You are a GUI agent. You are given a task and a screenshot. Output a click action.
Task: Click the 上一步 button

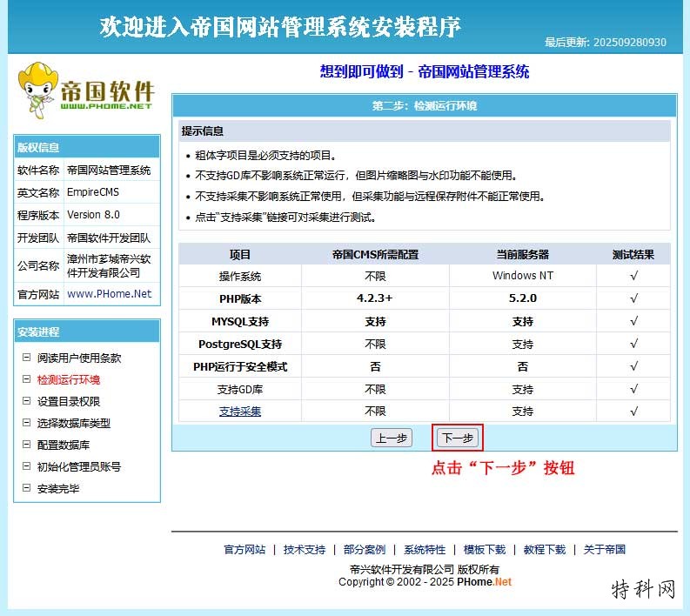click(392, 438)
